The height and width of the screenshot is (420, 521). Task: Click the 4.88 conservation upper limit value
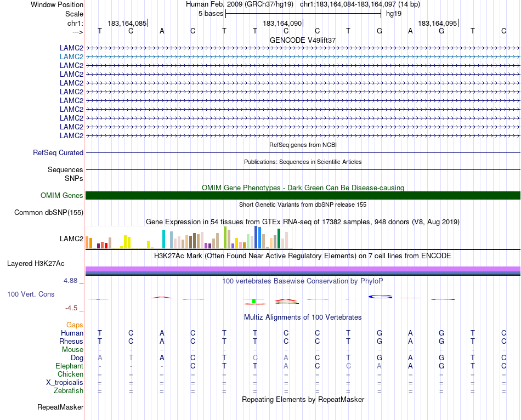click(70, 281)
